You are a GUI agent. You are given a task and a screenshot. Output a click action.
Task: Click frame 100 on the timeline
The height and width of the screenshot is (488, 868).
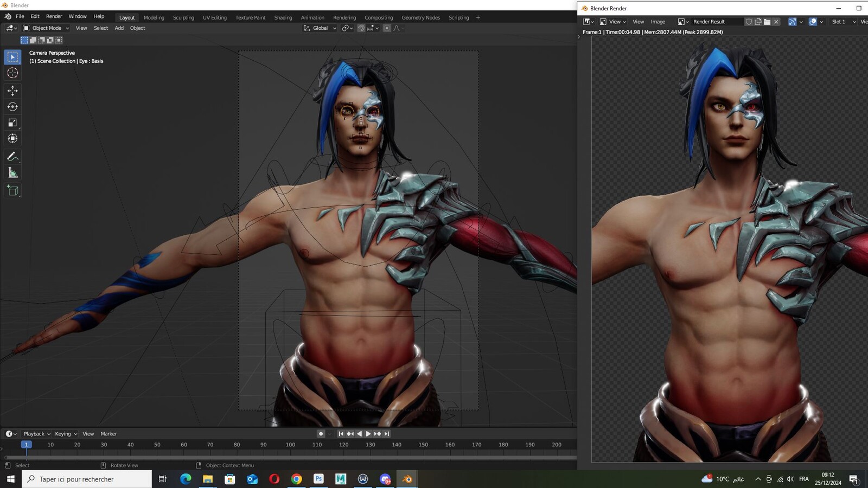tap(290, 445)
